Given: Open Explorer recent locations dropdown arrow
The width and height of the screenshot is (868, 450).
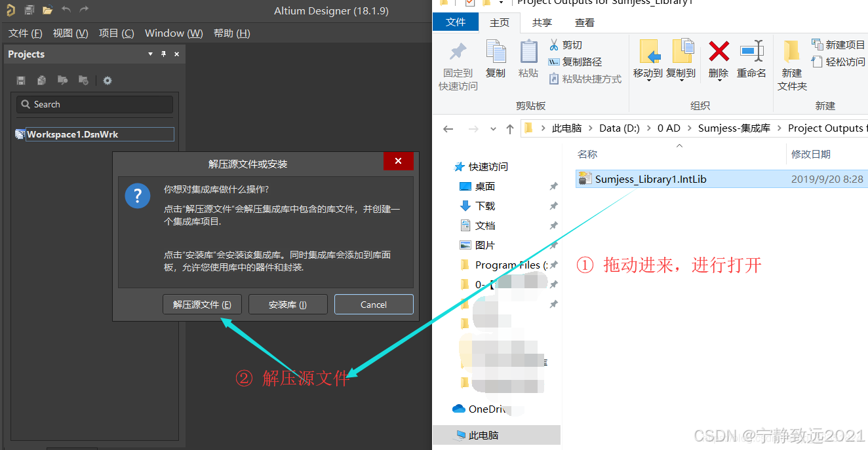Looking at the screenshot, I should 493,129.
